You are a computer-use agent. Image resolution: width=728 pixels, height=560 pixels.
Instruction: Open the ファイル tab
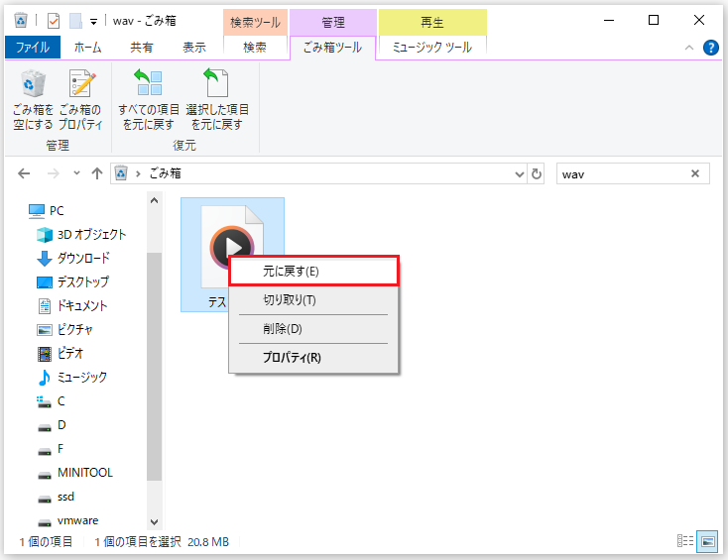tap(33, 48)
